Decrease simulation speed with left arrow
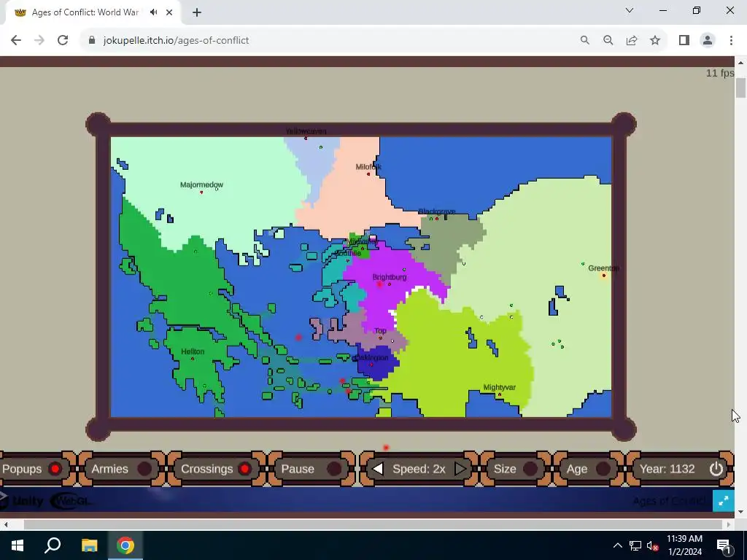 [x=378, y=469]
